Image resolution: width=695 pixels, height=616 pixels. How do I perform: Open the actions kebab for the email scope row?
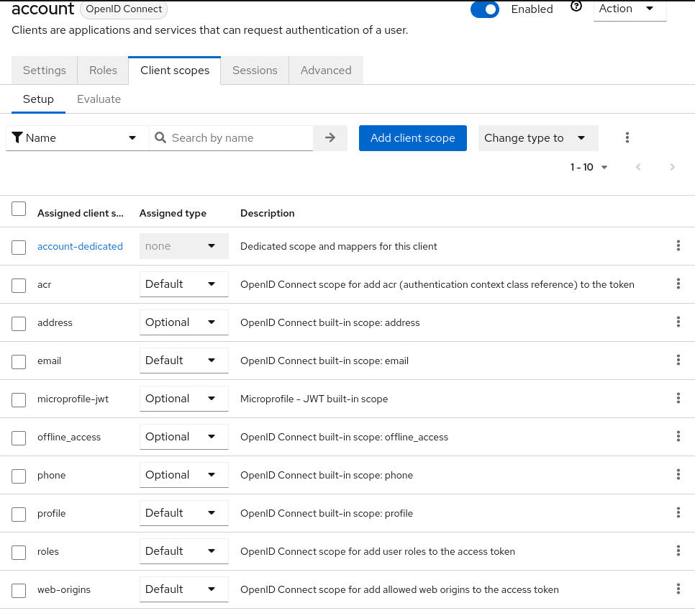[x=678, y=360]
